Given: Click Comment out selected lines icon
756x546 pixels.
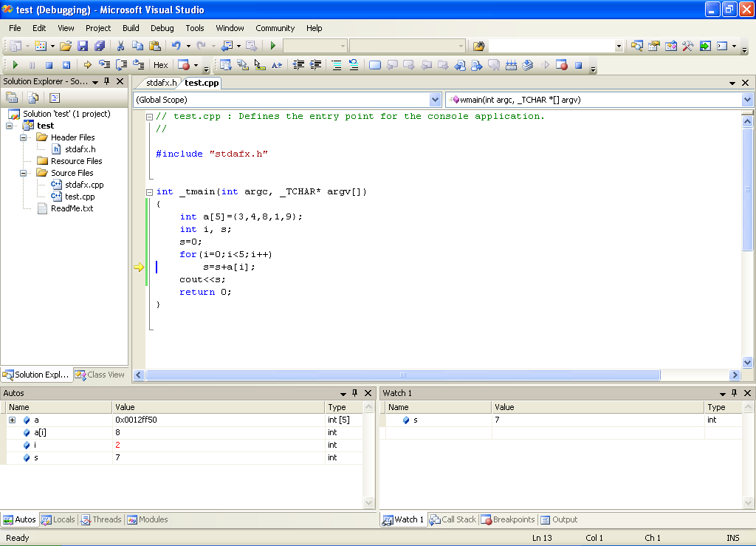Looking at the screenshot, I should [x=337, y=65].
